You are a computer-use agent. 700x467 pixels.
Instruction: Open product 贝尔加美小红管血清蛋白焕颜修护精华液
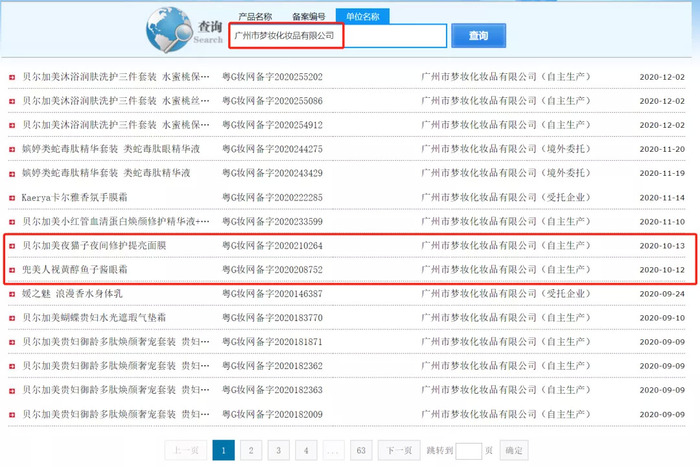(116, 221)
